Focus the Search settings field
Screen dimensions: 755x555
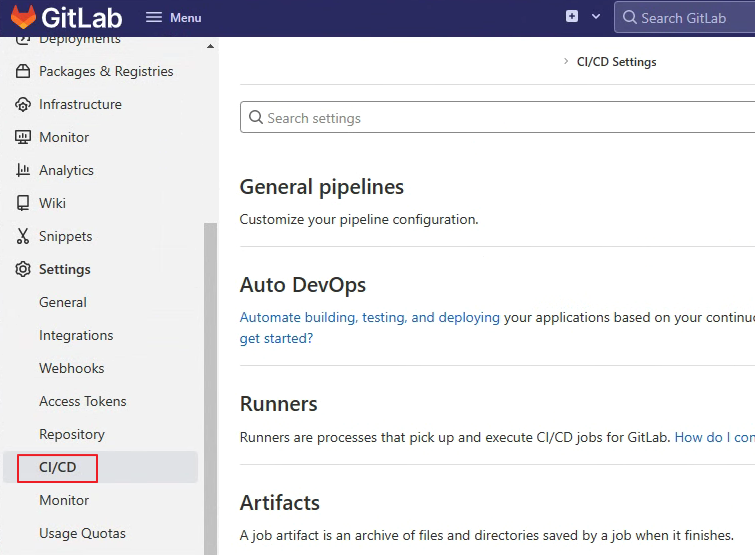coord(498,117)
